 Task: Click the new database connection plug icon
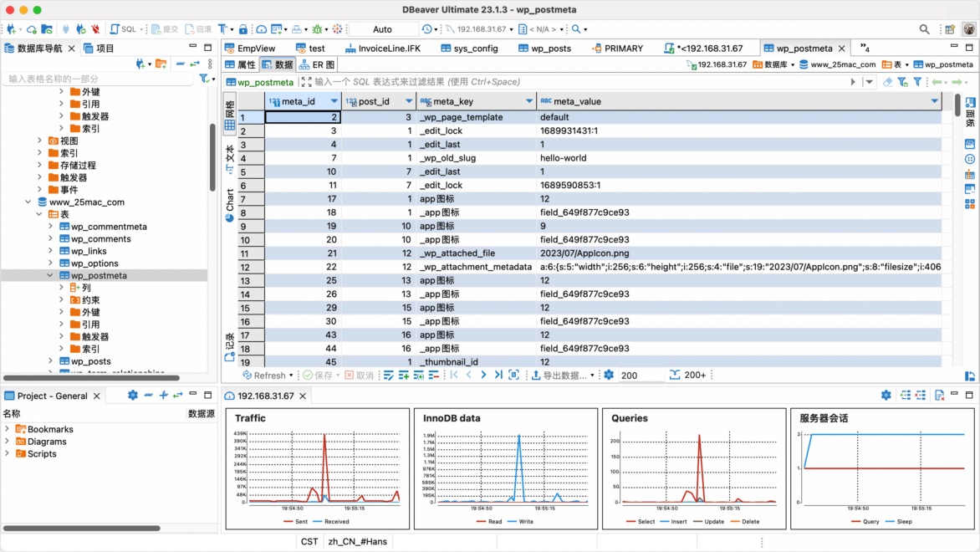(x=11, y=29)
